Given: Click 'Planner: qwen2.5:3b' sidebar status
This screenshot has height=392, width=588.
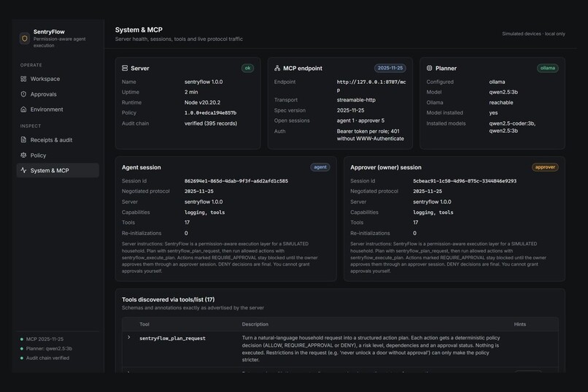Looking at the screenshot, I should coord(49,348).
